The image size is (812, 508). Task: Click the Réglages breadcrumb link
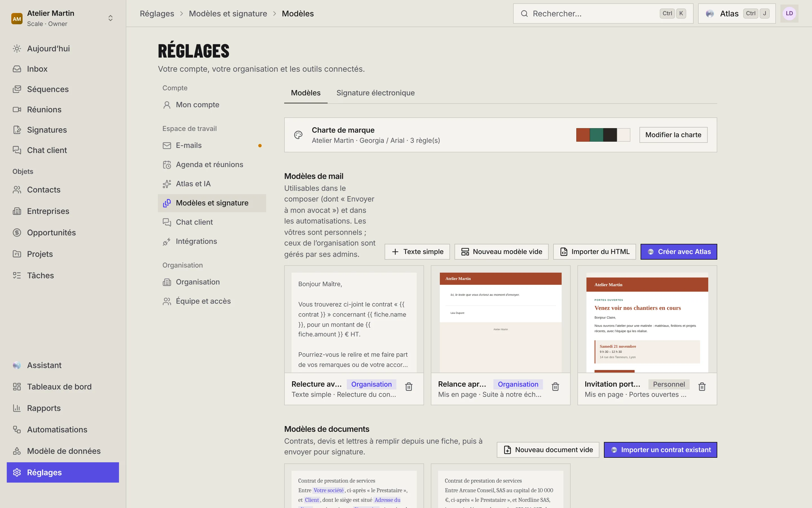(x=157, y=14)
